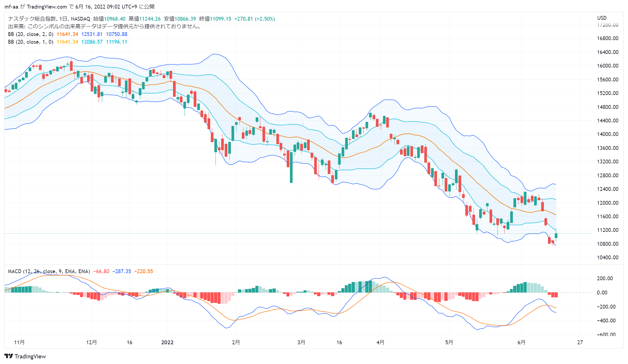Click the blue 12531.81 upper band value

[92, 34]
